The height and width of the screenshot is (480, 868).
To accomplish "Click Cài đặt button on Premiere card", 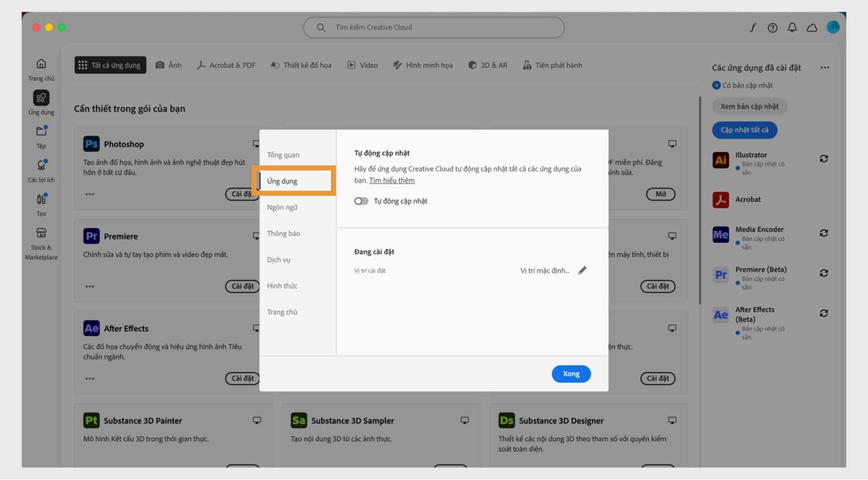I will click(242, 287).
